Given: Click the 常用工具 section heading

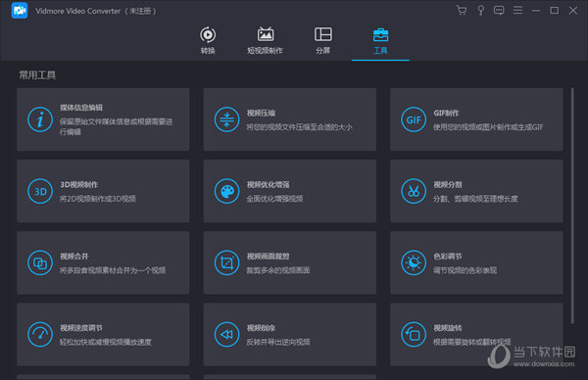Looking at the screenshot, I should pos(37,75).
